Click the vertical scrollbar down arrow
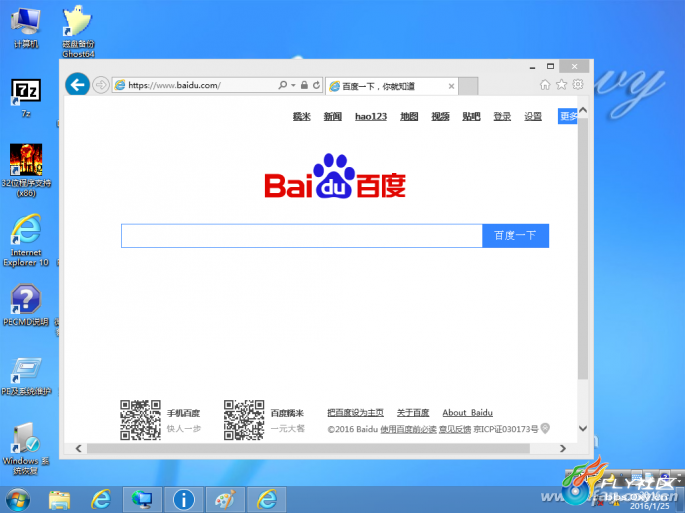 pos(583,428)
